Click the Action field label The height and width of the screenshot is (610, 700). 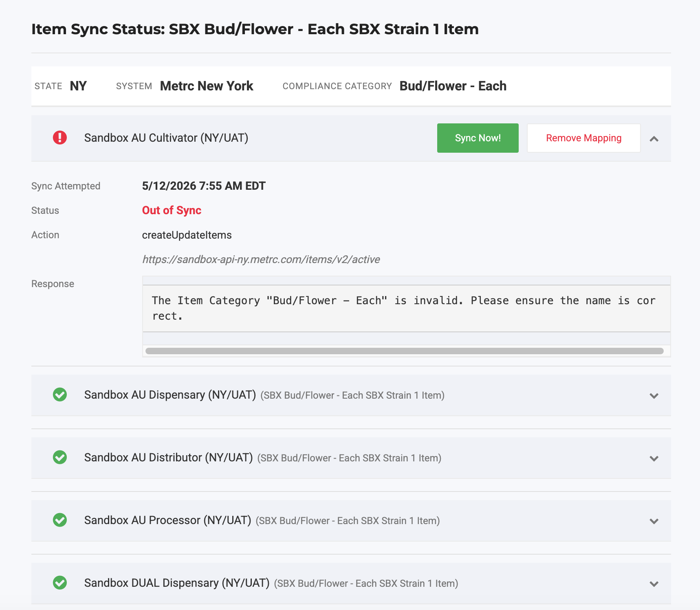(45, 235)
